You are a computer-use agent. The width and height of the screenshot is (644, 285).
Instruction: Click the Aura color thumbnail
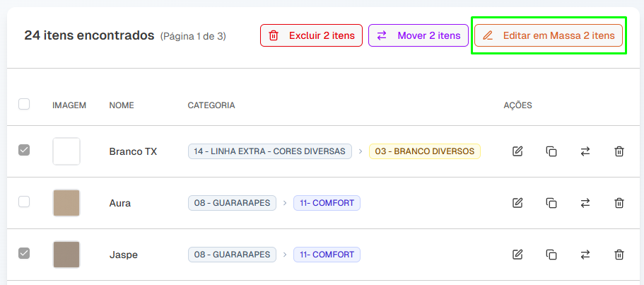pyautogui.click(x=66, y=203)
